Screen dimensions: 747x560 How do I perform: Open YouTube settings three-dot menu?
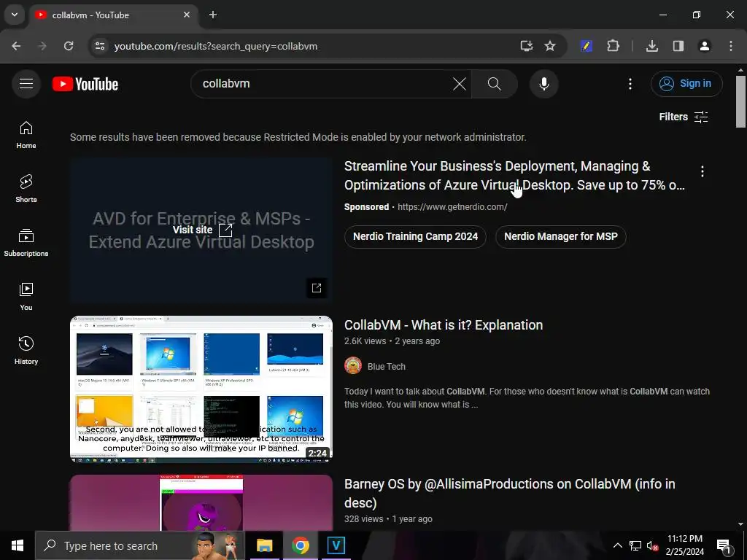[x=630, y=84]
